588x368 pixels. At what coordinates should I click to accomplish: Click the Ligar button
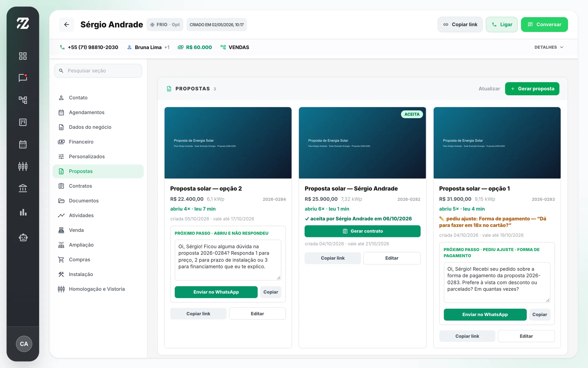click(502, 25)
